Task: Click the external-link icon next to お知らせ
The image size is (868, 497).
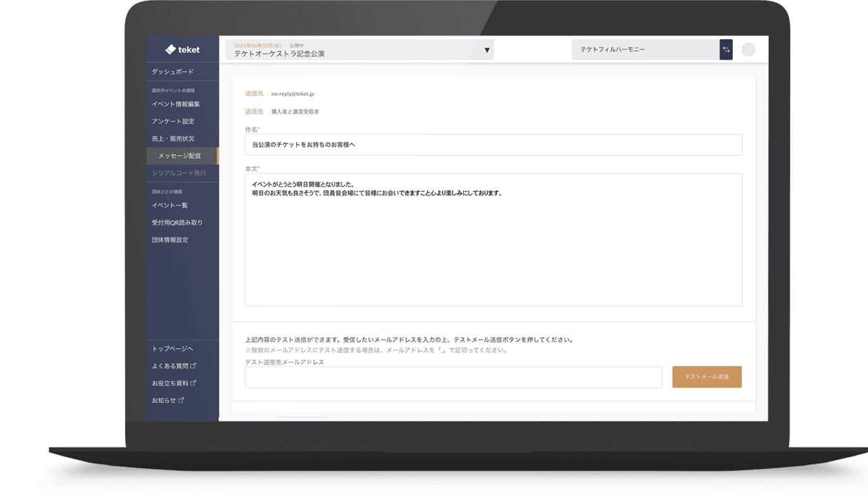Action: pos(181,399)
